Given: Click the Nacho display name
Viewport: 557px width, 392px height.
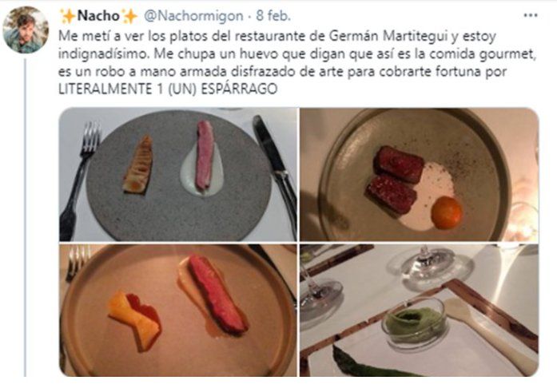Looking at the screenshot, I should [98, 16].
